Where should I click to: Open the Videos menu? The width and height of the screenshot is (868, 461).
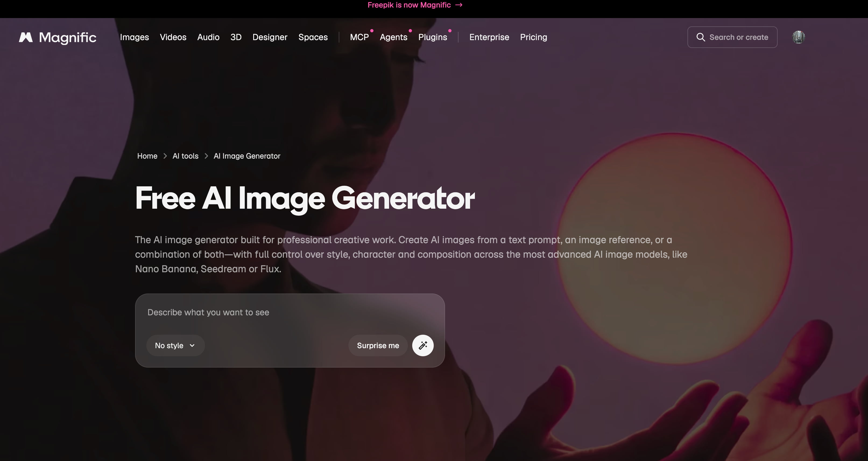pos(173,37)
